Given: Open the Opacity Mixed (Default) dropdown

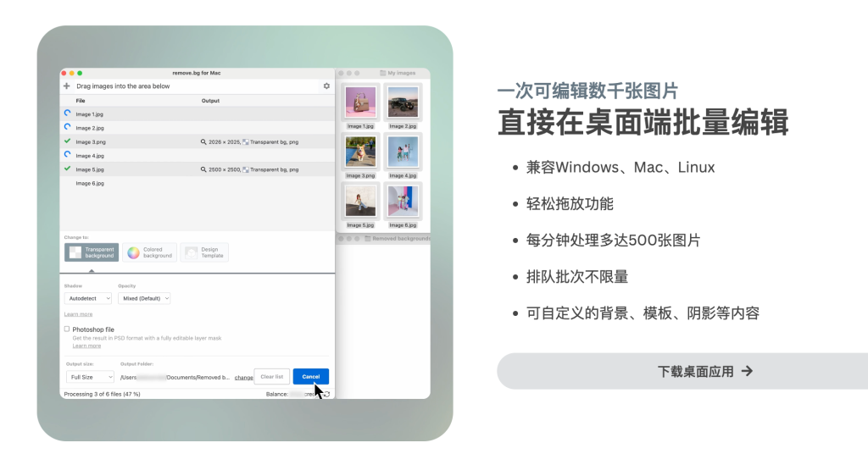Looking at the screenshot, I should point(144,299).
